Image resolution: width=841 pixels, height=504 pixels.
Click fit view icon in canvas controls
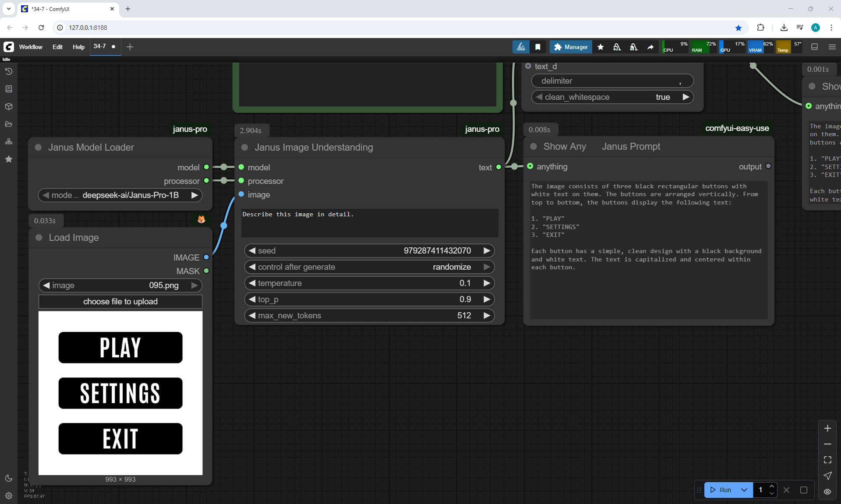827,460
